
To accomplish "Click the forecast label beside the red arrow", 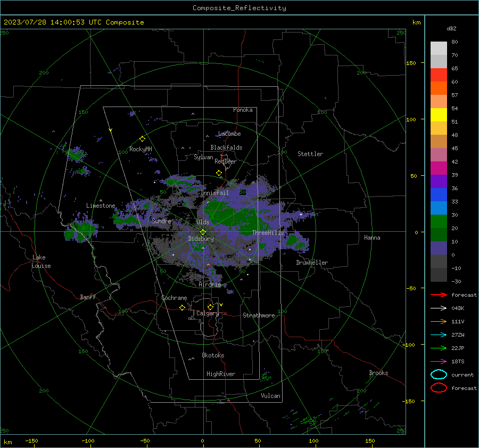I will click(464, 295).
